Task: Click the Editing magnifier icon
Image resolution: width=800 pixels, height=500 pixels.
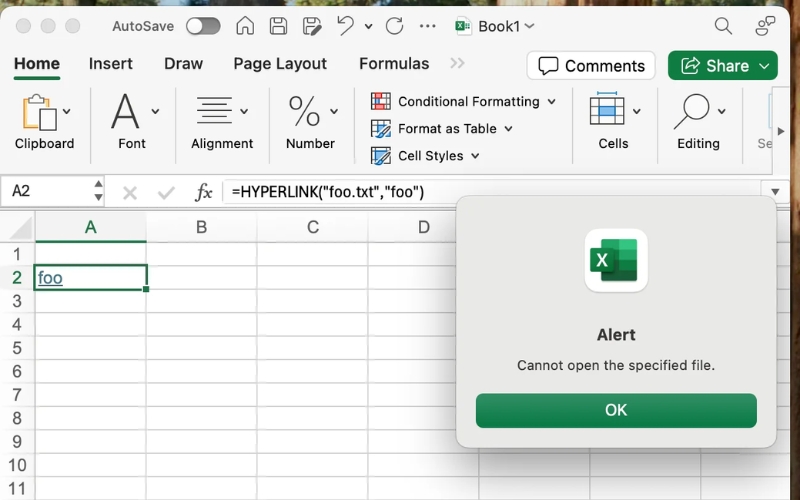Action: point(692,111)
